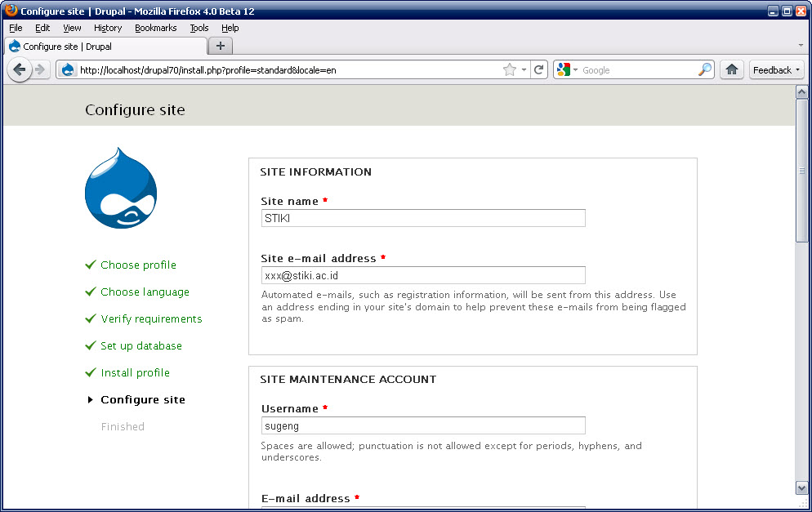Focus the Username input field
The image size is (812, 512).
coord(423,425)
